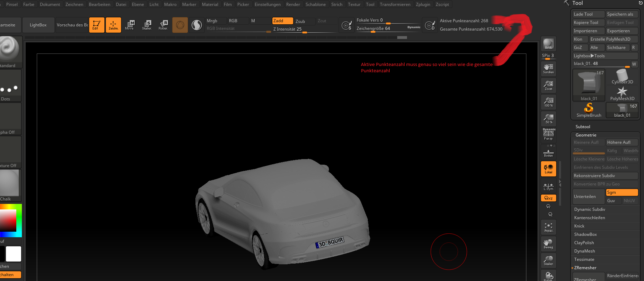
Task: Collapse the Geometrie section
Action: (x=586, y=135)
